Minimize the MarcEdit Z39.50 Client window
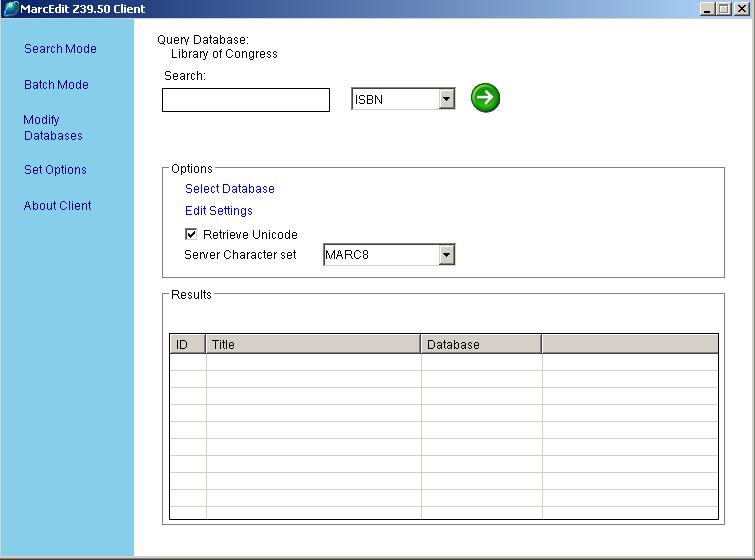The image size is (755, 560). (x=708, y=9)
